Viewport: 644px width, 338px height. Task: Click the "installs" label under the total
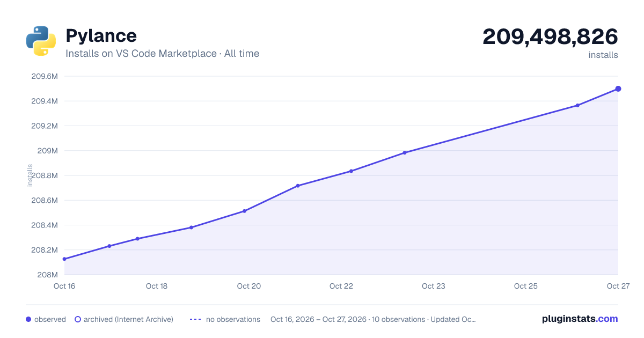(x=603, y=55)
